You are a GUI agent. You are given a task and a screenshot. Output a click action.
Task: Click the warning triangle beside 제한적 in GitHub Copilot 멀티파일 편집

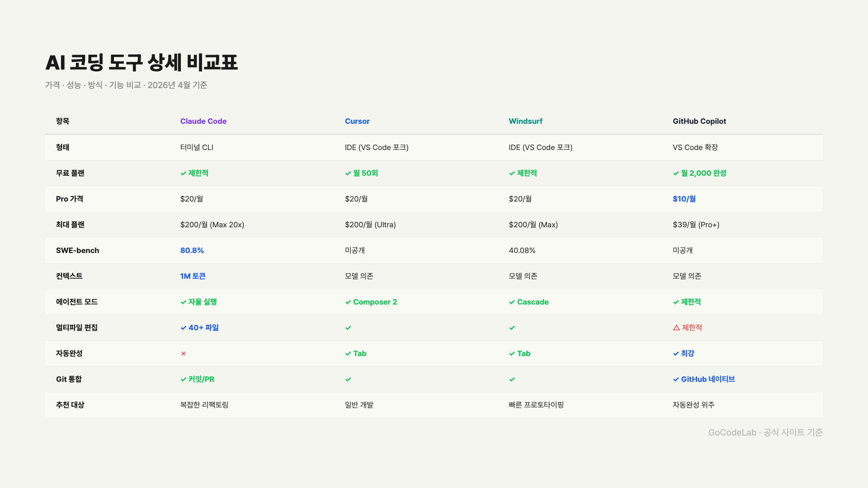pyautogui.click(x=676, y=328)
